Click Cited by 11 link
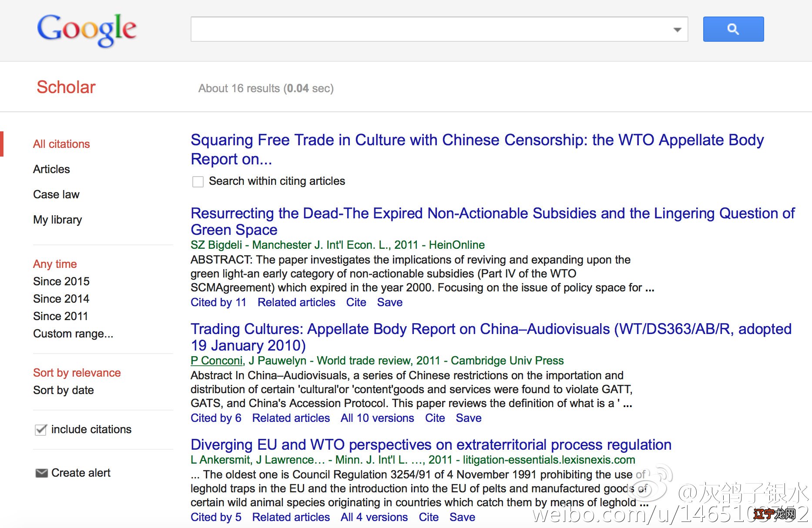 tap(218, 302)
